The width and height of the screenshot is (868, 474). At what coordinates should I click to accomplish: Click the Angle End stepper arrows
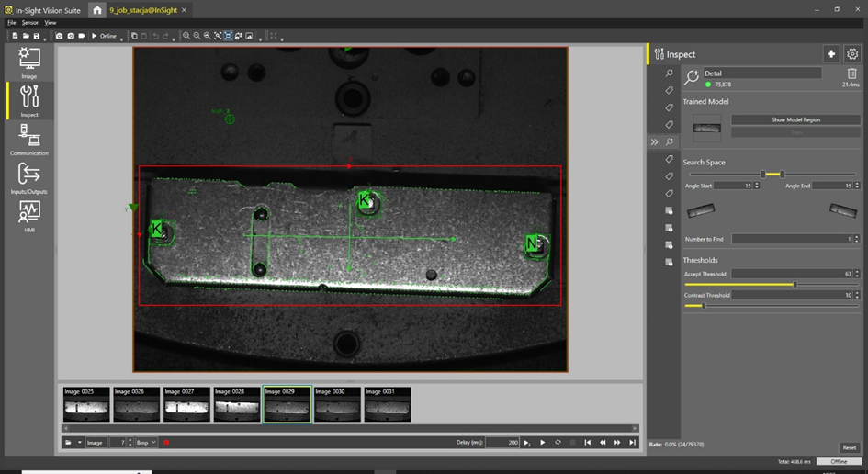(857, 186)
